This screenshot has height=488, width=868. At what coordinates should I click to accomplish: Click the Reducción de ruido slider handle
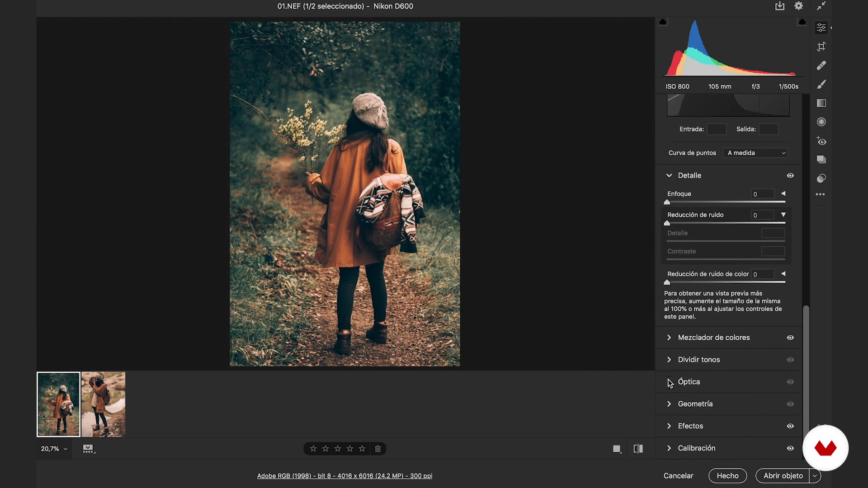coord(667,223)
